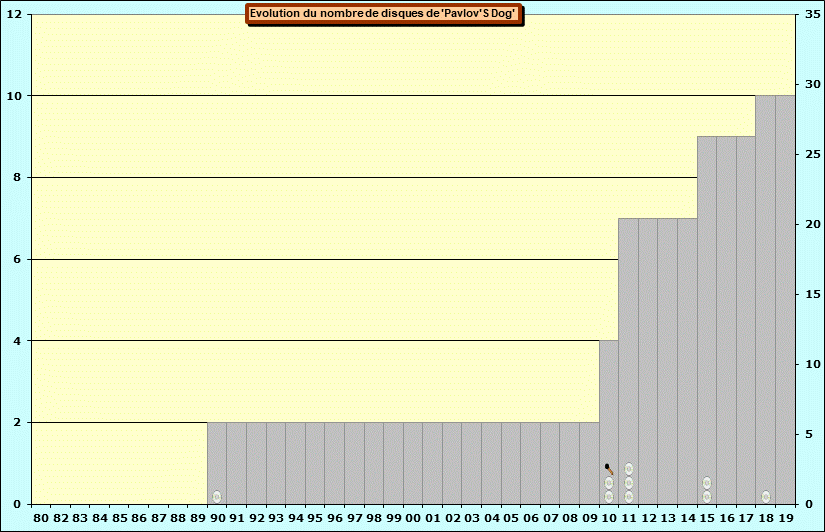
Task: Click the x-axis year label '11'
Action: 629,518
